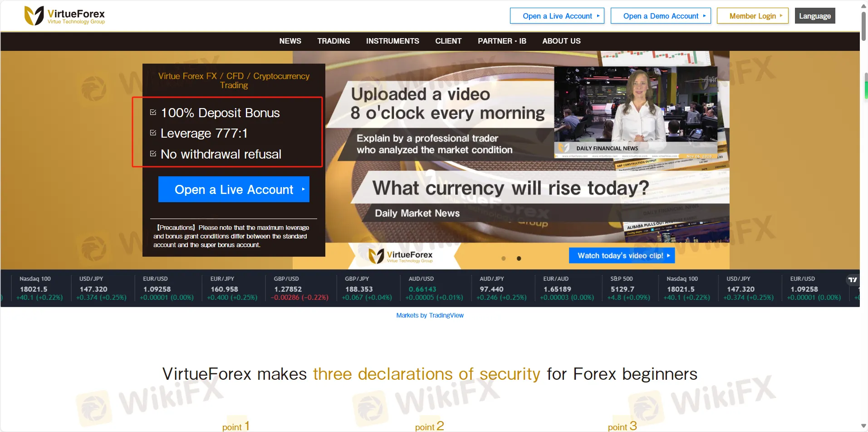
Task: Open the Member Login page
Action: pos(753,16)
